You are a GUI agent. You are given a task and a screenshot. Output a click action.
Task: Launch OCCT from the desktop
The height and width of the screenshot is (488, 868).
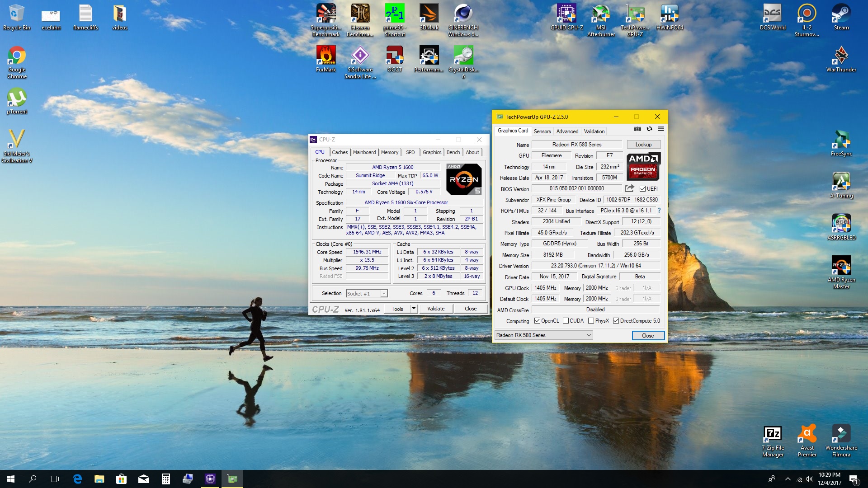395,59
